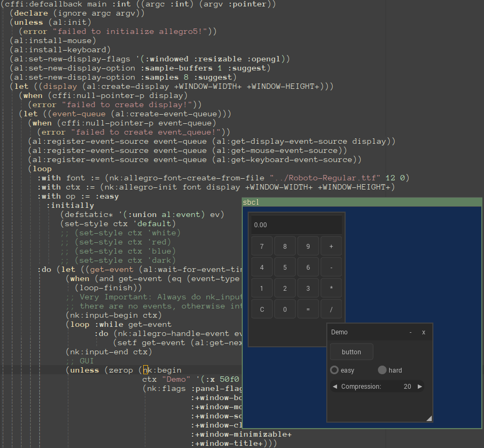Click ':+window-minimizable+' in code

(x=241, y=435)
